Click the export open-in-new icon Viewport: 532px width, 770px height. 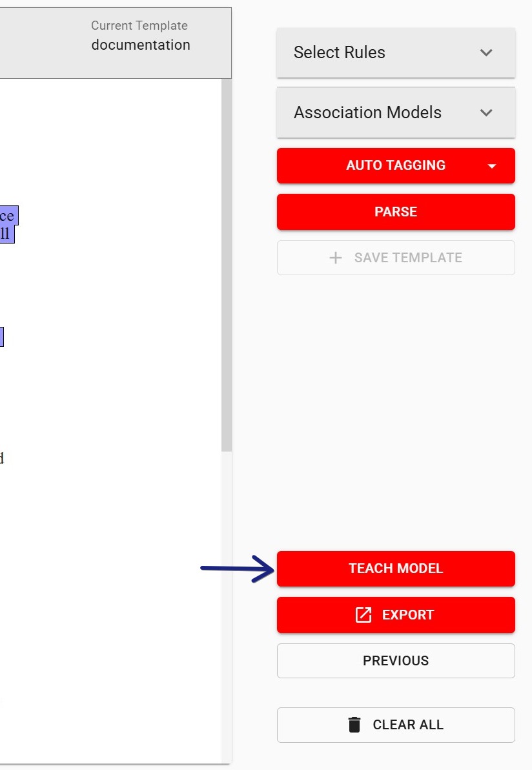(x=363, y=615)
